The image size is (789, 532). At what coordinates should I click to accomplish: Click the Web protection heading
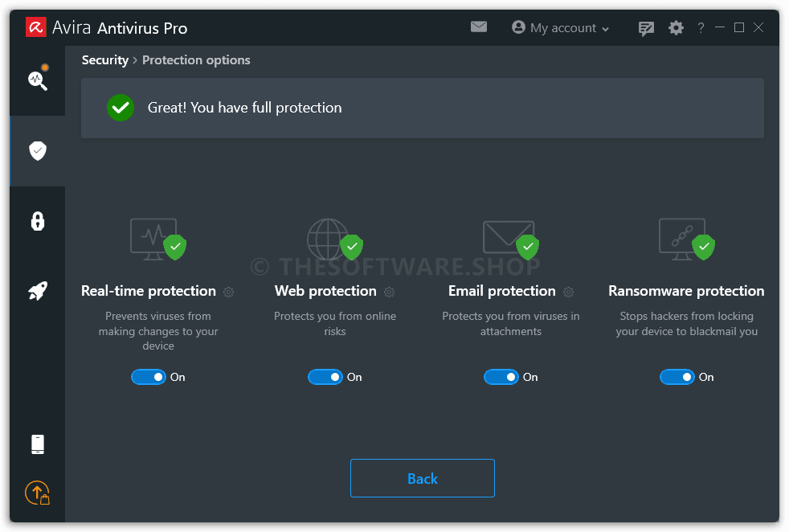click(325, 291)
